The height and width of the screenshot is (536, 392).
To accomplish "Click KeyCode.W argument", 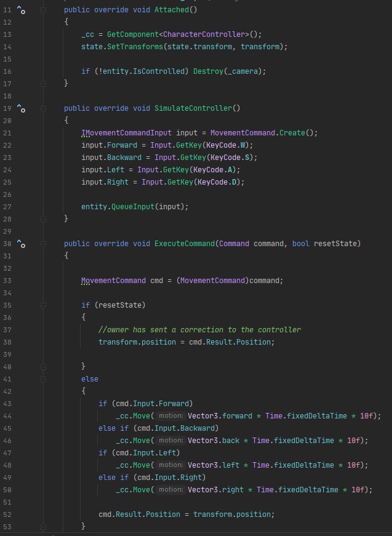I will pos(226,145).
